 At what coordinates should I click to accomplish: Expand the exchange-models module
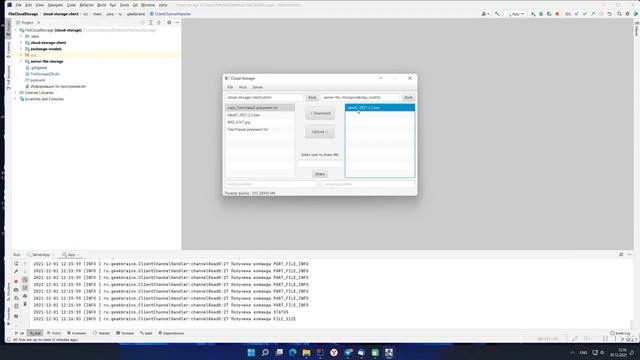(21, 49)
